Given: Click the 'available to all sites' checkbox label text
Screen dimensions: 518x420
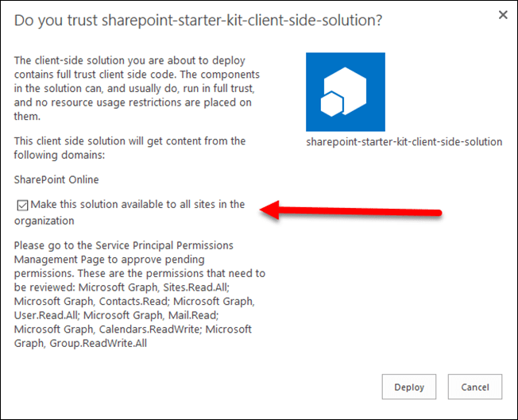Looking at the screenshot, I should [x=137, y=205].
